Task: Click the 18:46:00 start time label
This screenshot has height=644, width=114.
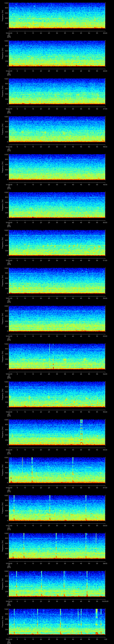Action: [9, 109]
